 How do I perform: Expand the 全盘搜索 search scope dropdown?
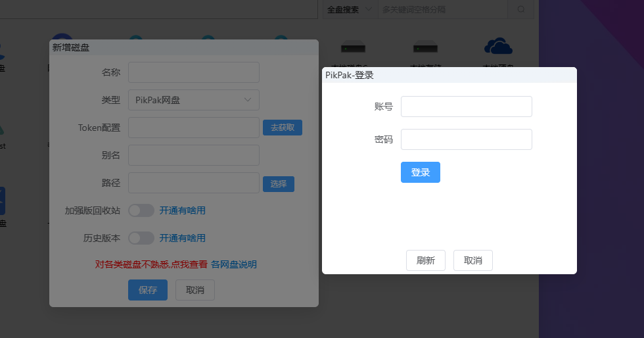(x=350, y=9)
